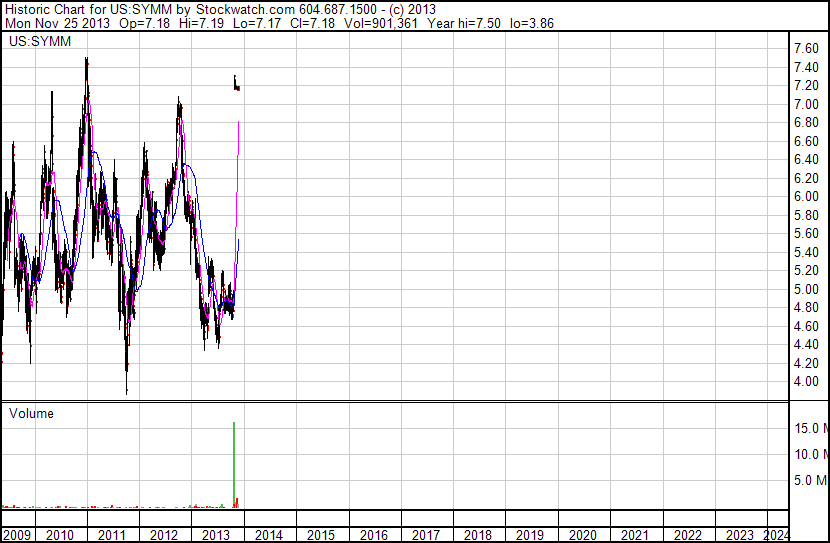Click the 5.20 price axis label
Viewport: 830px width, 543px height.
click(x=806, y=270)
